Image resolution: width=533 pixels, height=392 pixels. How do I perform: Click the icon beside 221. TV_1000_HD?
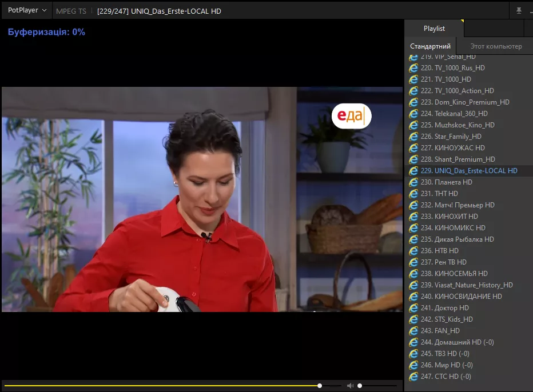413,79
